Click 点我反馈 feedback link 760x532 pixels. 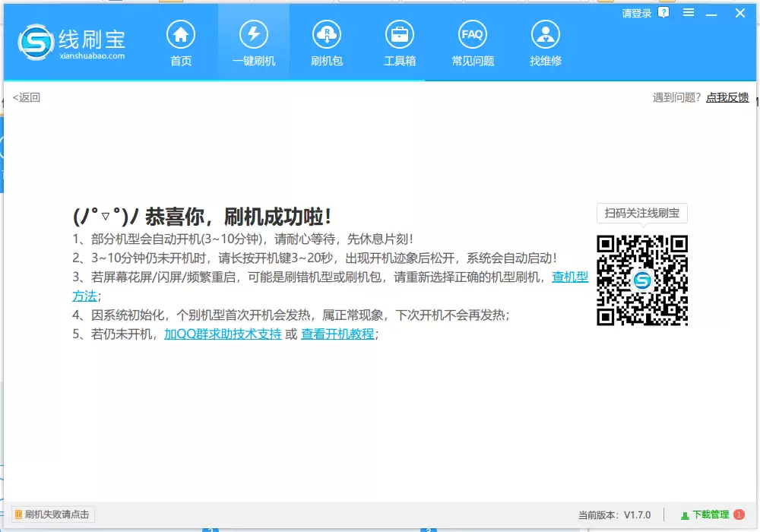pos(727,97)
